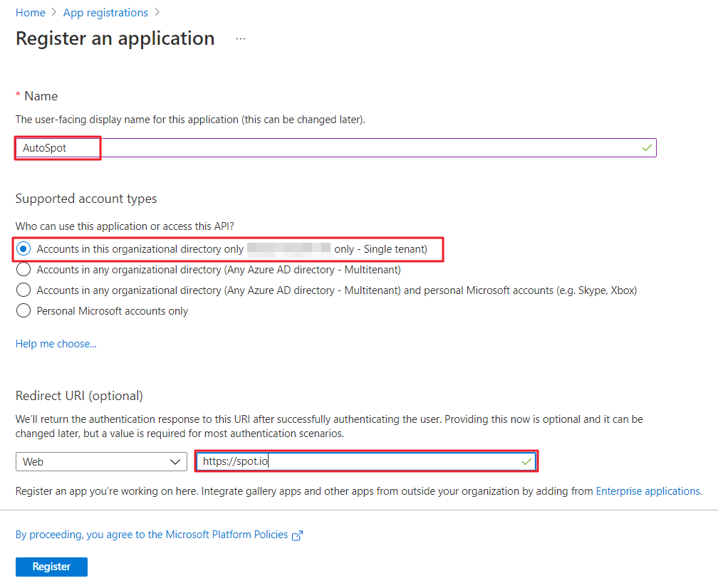Viewport: 718px width, 588px height.
Task: Select the Single tenant account type option
Action: pyautogui.click(x=24, y=248)
